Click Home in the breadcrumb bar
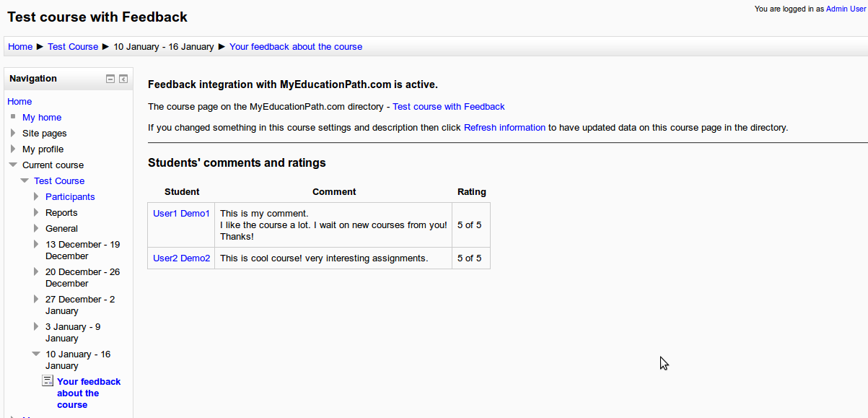 [x=20, y=46]
